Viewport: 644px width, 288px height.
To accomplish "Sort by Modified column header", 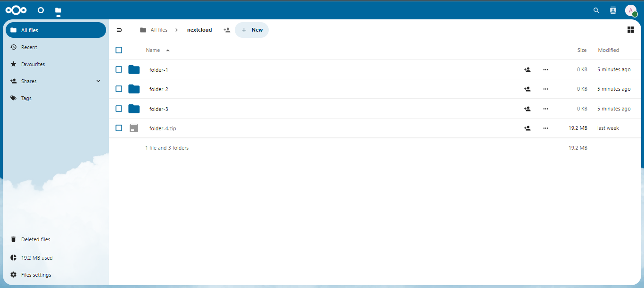I will (608, 50).
